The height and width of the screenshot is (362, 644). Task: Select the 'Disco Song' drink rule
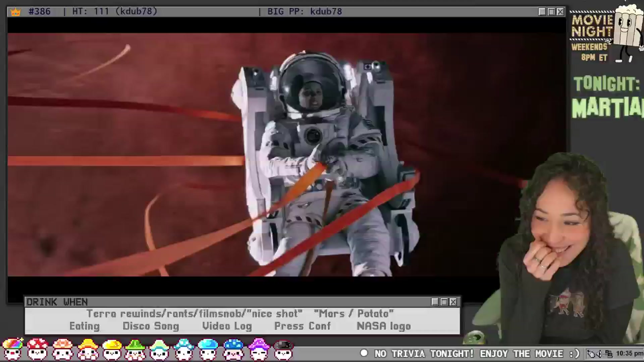coord(151,326)
